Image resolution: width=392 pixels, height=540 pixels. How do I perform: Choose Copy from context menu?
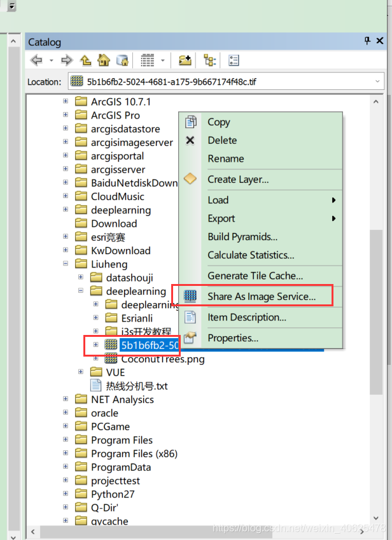coord(260,122)
